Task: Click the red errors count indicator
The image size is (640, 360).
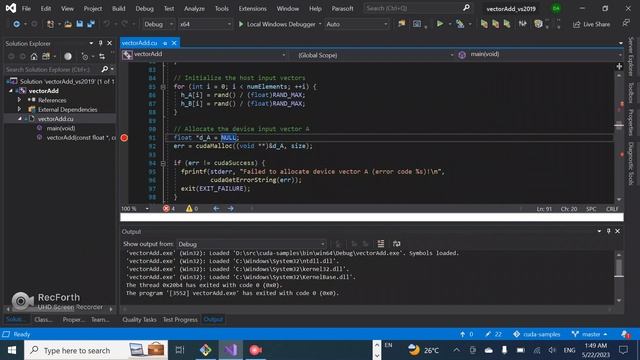Action: pyautogui.click(x=169, y=209)
